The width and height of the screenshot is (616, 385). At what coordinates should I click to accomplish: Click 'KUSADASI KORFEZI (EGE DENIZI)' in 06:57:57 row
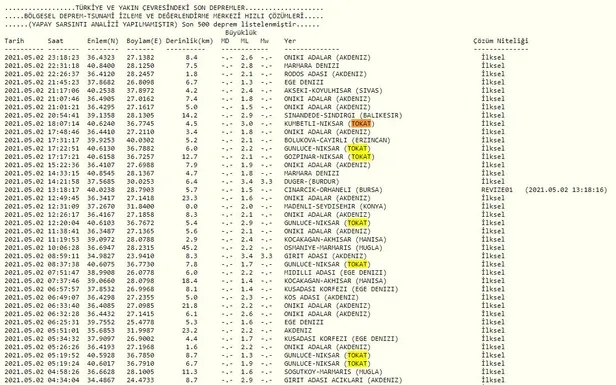pos(341,289)
